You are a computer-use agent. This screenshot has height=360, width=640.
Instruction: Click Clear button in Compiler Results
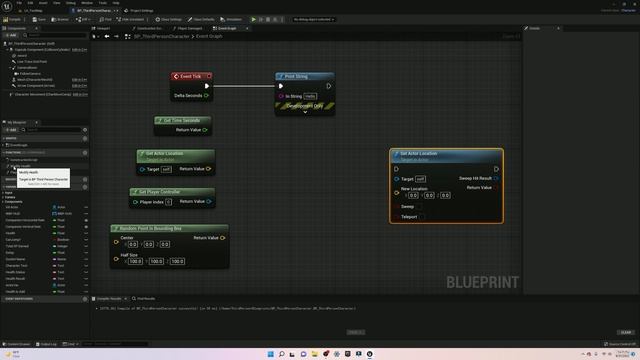tap(626, 332)
